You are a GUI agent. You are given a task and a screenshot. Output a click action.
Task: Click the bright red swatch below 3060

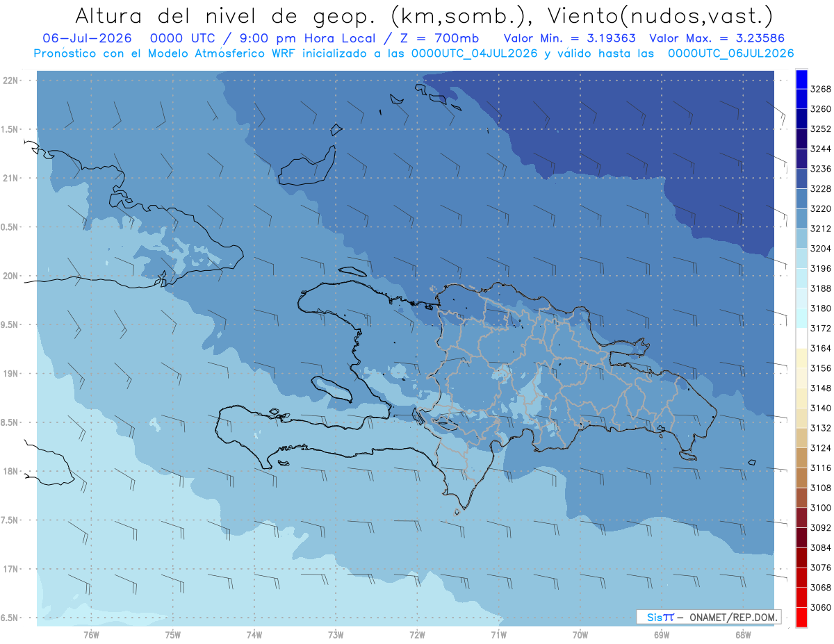(x=801, y=617)
